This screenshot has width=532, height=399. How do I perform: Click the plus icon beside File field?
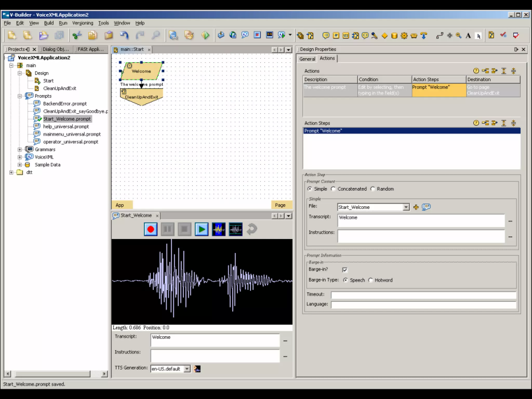click(416, 207)
